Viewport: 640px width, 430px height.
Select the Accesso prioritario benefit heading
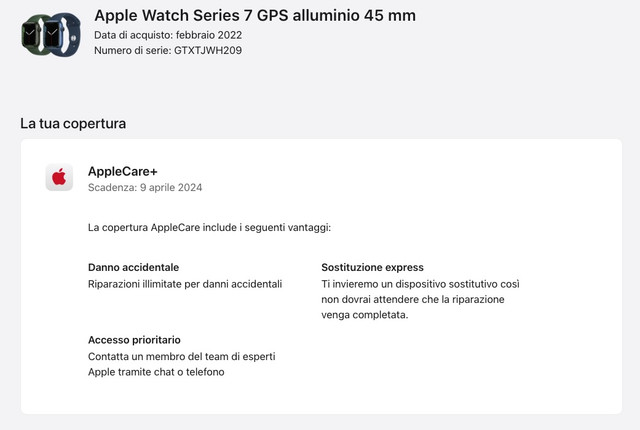pyautogui.click(x=134, y=340)
